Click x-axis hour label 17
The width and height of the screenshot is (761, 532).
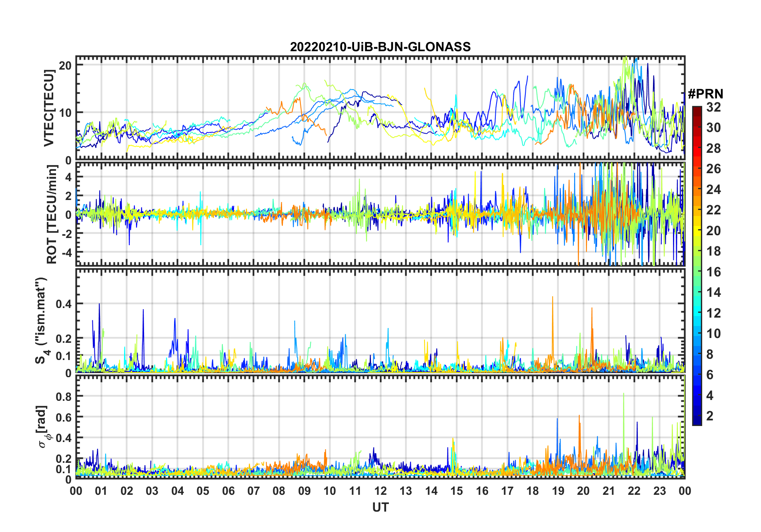click(507, 491)
